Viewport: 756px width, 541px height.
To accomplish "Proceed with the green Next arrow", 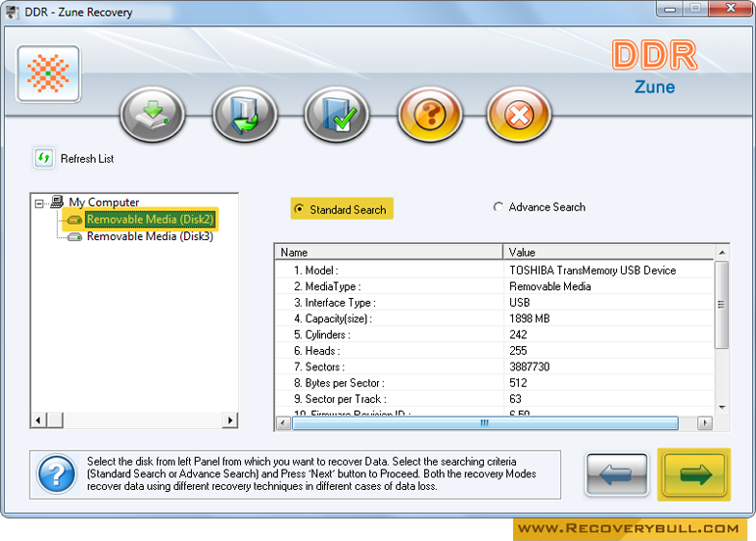I will click(x=694, y=474).
